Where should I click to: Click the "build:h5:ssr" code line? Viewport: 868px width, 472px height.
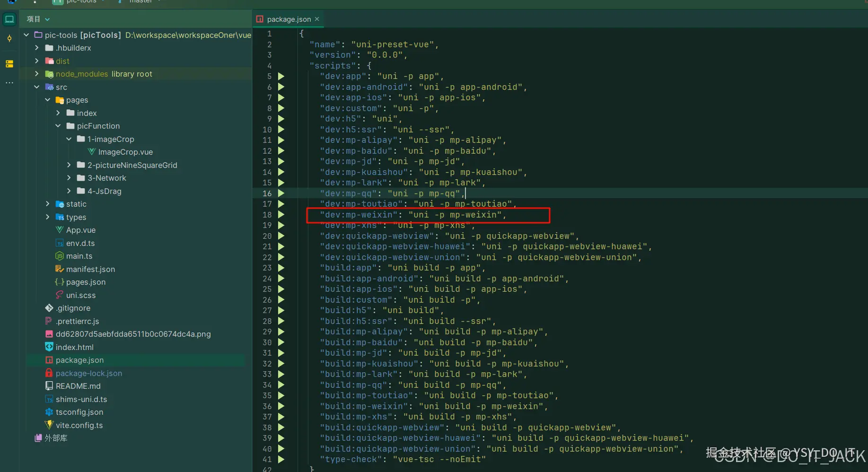click(x=408, y=321)
